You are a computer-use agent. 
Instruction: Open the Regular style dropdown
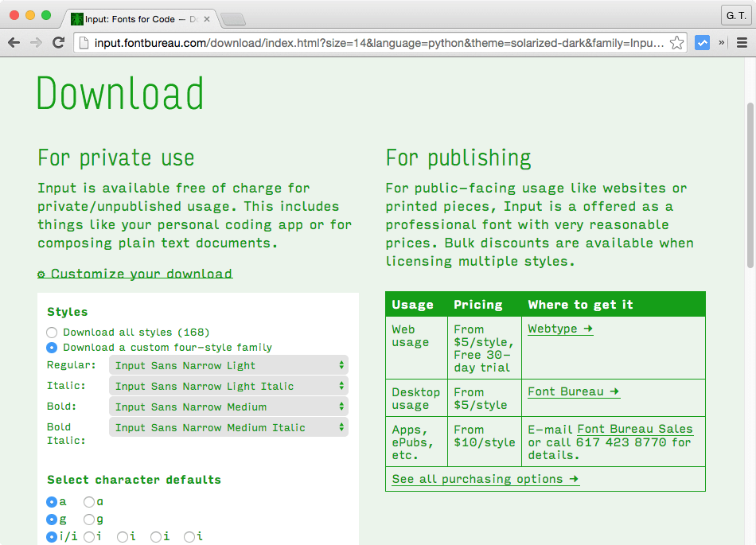click(228, 366)
